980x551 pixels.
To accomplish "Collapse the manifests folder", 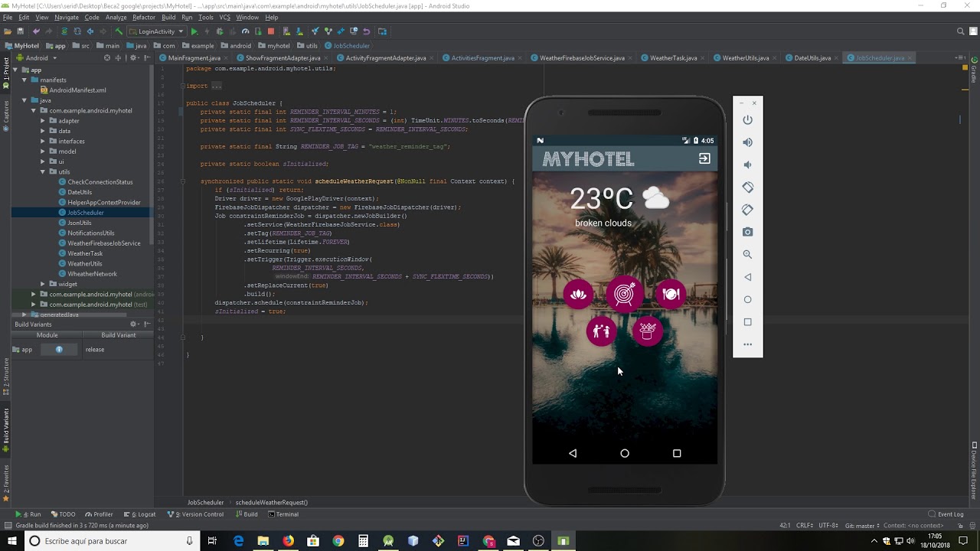I will click(x=24, y=80).
